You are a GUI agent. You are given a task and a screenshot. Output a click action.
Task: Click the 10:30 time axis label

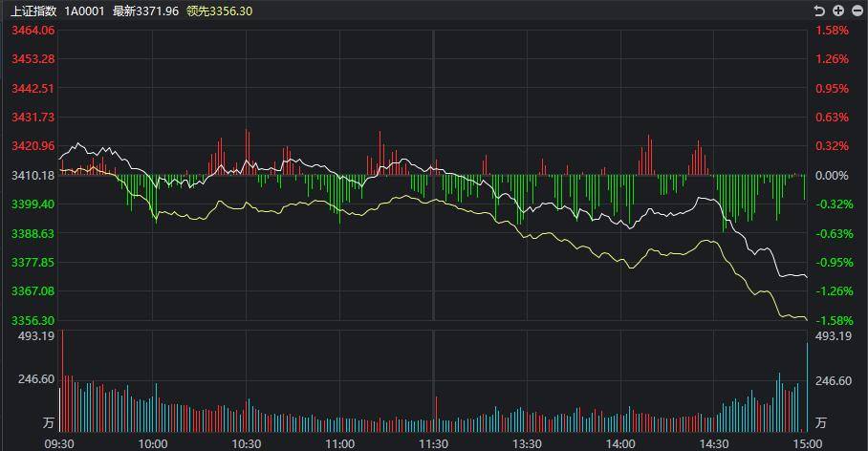click(x=247, y=443)
